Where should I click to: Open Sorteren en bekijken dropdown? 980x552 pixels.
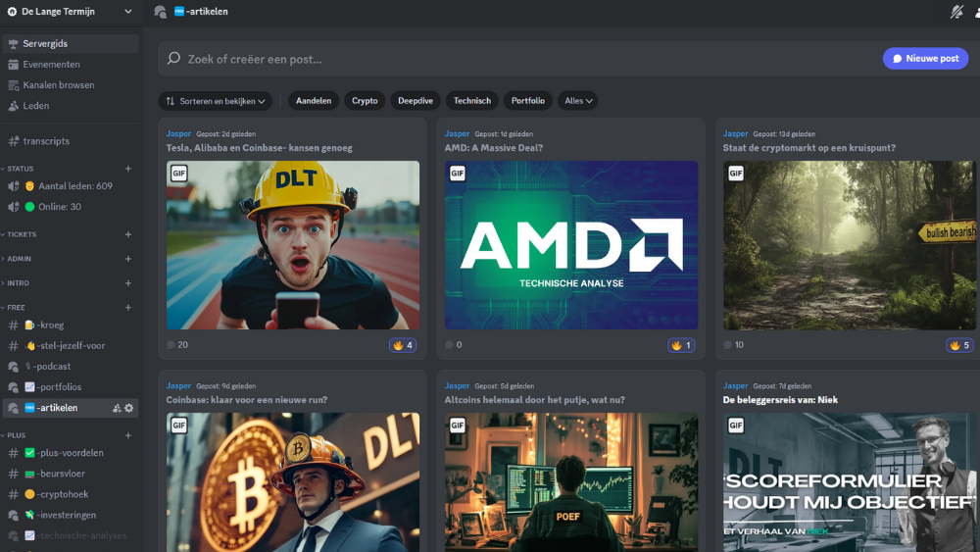[215, 101]
